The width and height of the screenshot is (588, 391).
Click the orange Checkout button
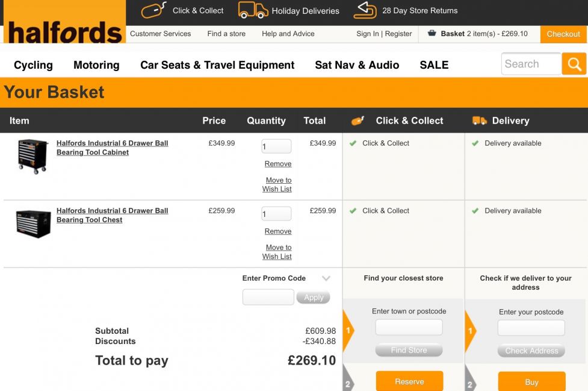563,34
